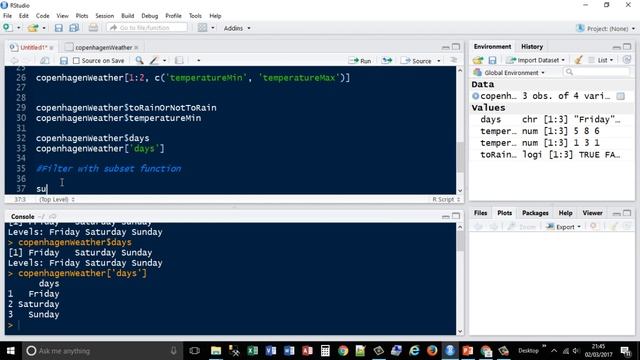640x360 pixels.
Task: Click the console working directory arrow icon
Action: click(x=53, y=217)
